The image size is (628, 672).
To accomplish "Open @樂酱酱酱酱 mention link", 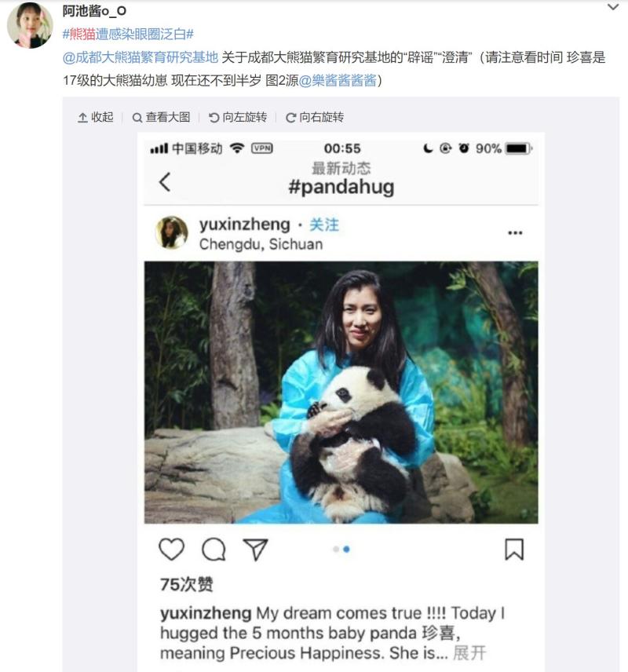I will click(338, 80).
